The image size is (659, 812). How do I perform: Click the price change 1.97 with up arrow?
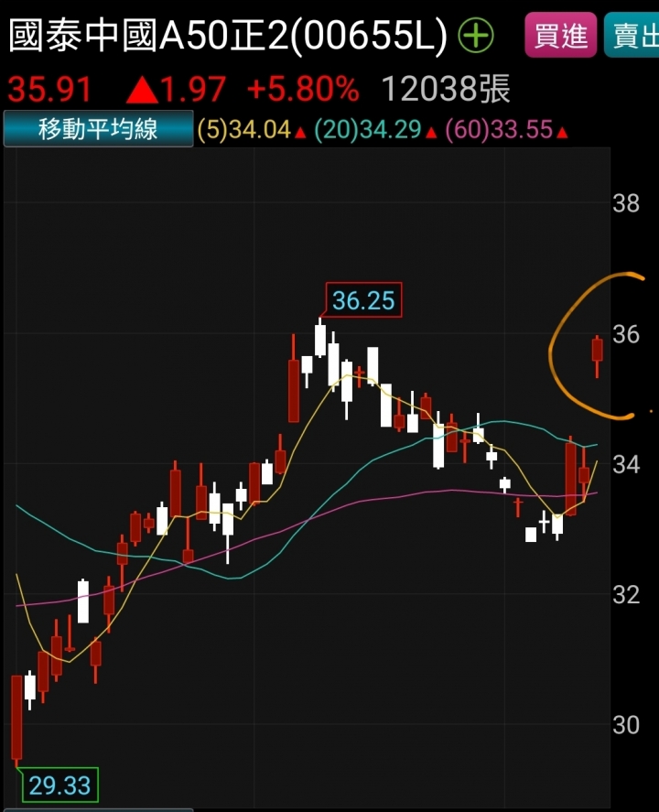point(177,89)
